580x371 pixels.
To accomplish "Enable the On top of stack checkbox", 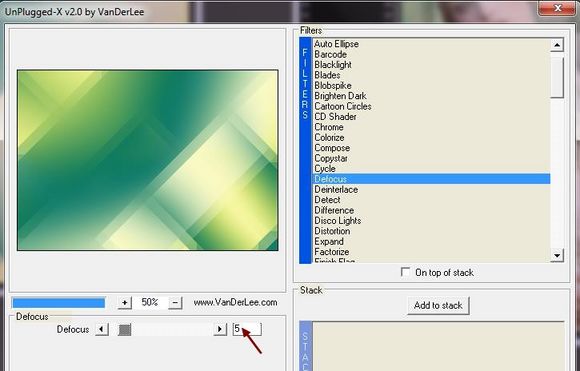I will click(x=405, y=272).
